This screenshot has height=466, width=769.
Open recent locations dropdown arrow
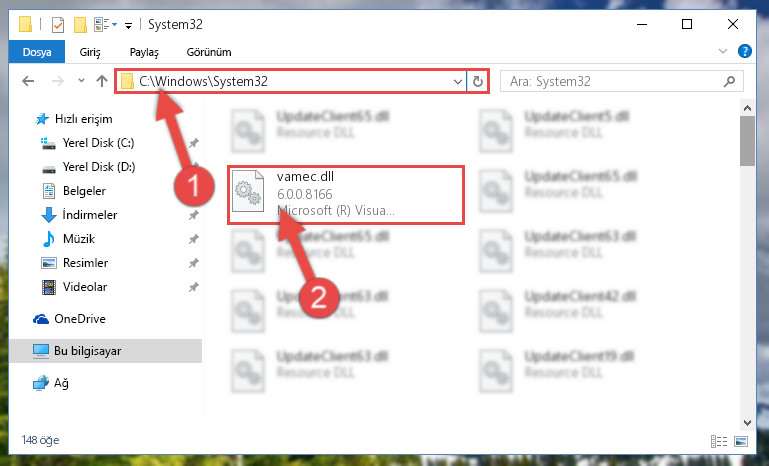click(x=81, y=81)
